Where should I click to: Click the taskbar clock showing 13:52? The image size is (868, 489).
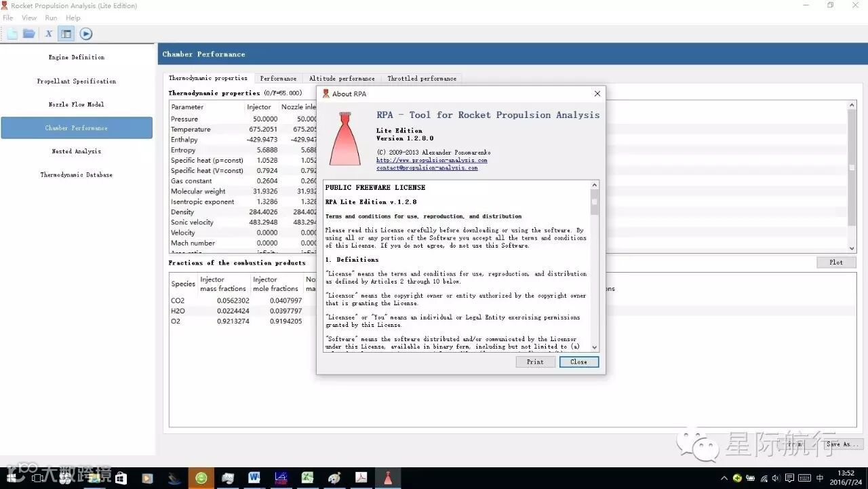(x=846, y=478)
